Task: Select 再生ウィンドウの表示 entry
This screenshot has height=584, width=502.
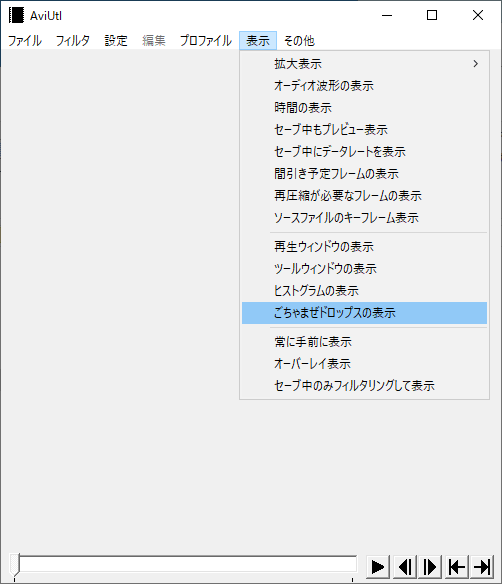Action: coord(364,247)
